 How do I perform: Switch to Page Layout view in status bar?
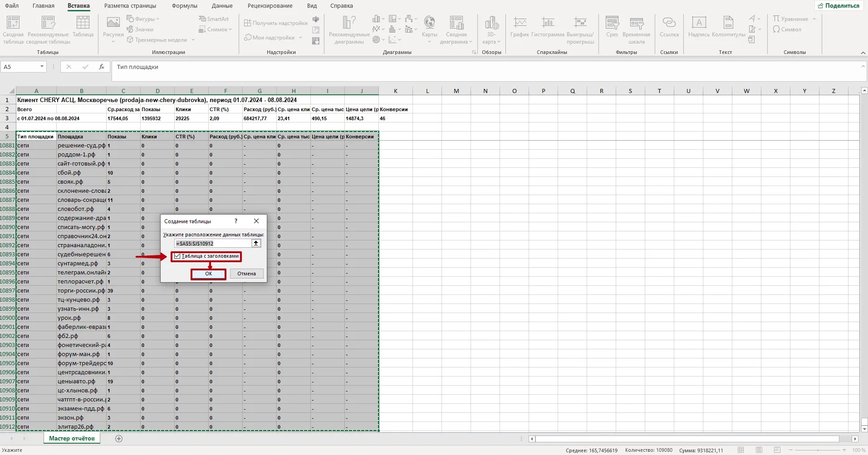(759, 450)
